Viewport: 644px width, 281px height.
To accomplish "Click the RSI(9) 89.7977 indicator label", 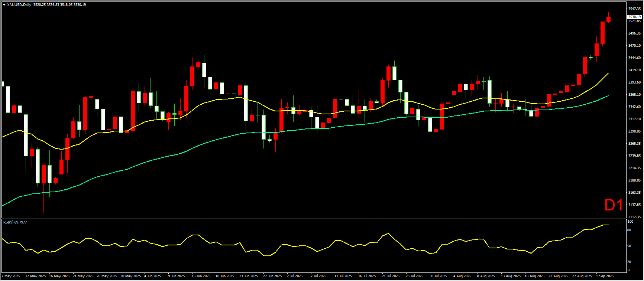I will [x=15, y=222].
